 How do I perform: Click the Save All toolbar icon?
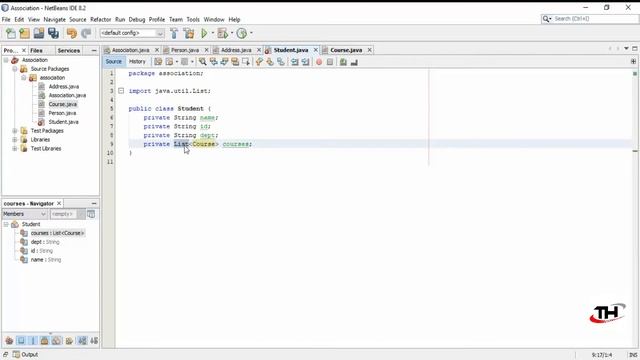point(53,33)
